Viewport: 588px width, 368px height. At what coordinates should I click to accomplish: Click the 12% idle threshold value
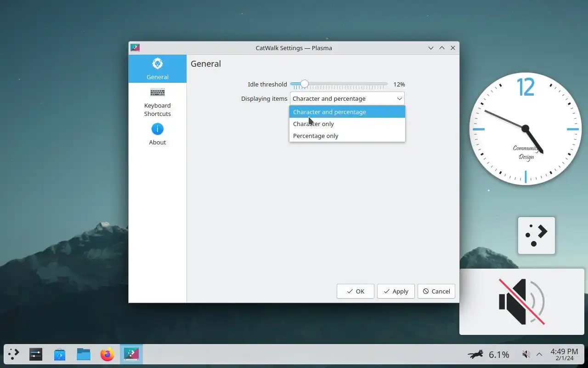click(x=399, y=84)
